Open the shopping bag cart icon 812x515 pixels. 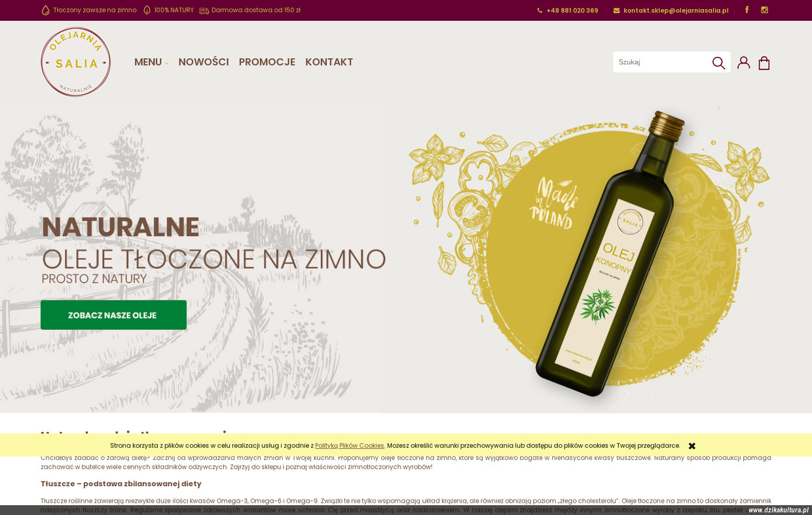click(764, 63)
